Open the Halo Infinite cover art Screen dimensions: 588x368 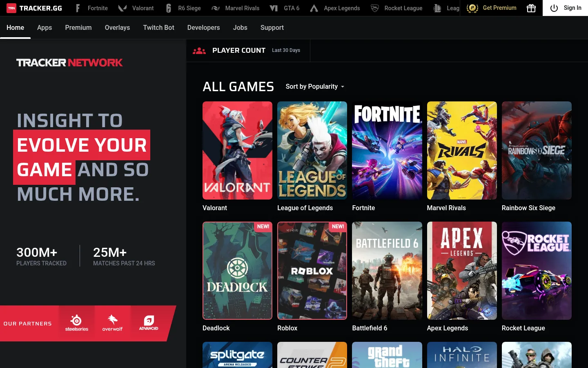click(x=462, y=355)
